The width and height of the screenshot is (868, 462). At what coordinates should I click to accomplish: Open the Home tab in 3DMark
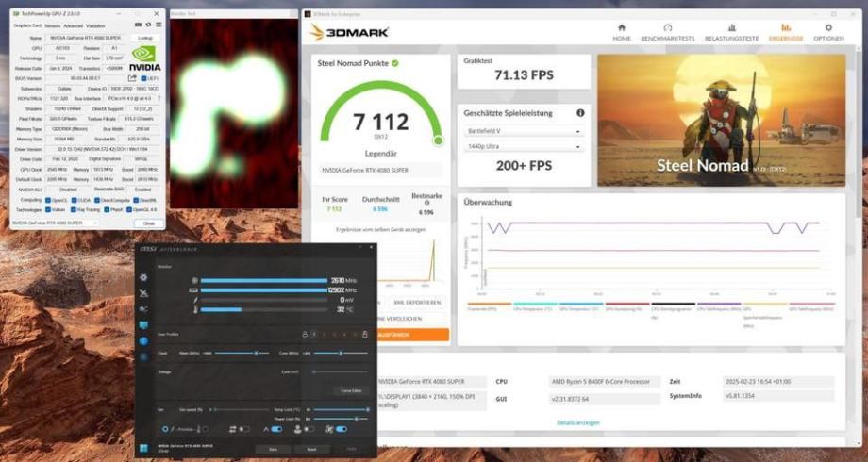click(621, 33)
